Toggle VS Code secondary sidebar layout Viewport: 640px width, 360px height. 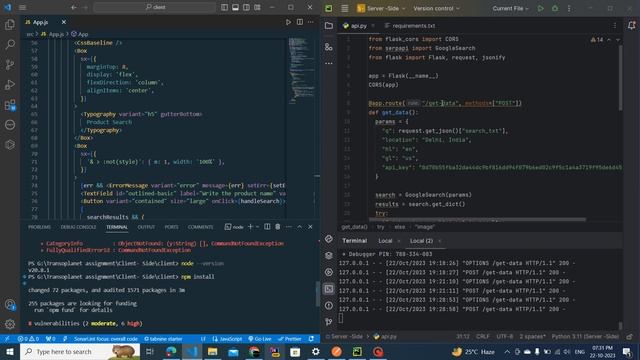(x=247, y=7)
